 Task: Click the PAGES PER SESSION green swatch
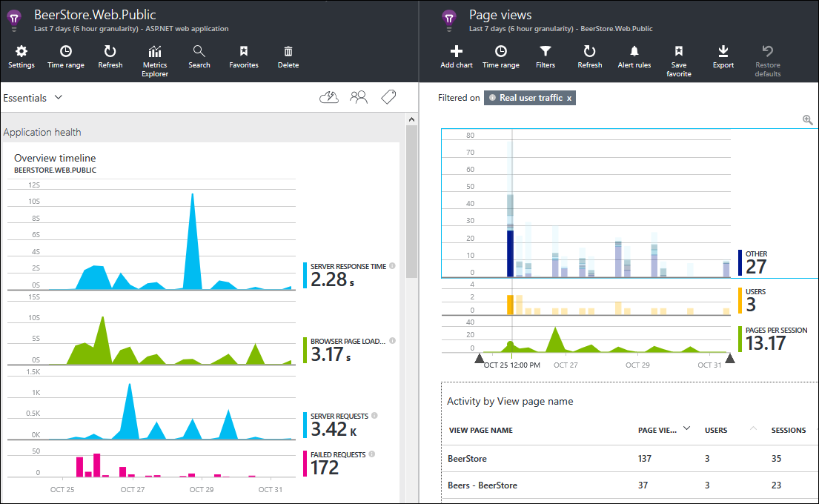coord(740,339)
